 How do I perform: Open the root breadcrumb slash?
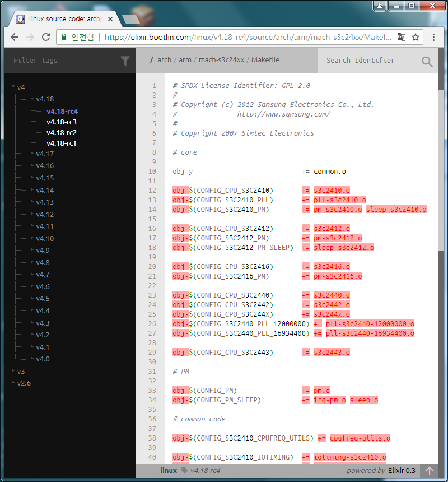pos(151,60)
